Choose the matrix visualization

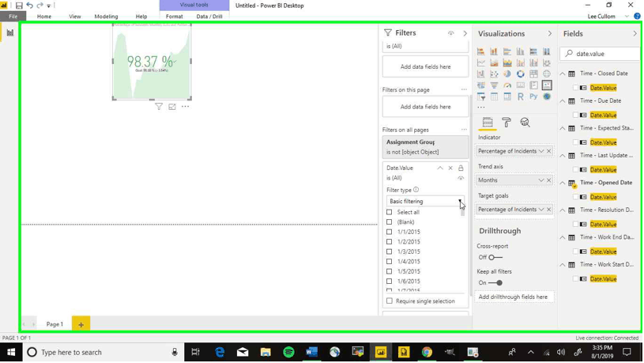(x=507, y=96)
